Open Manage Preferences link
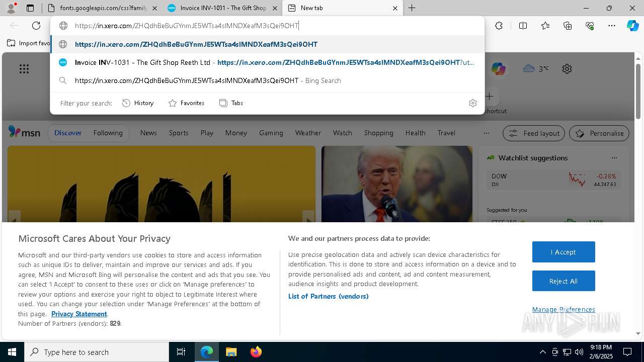Image resolution: width=644 pixels, height=362 pixels. pos(563,309)
